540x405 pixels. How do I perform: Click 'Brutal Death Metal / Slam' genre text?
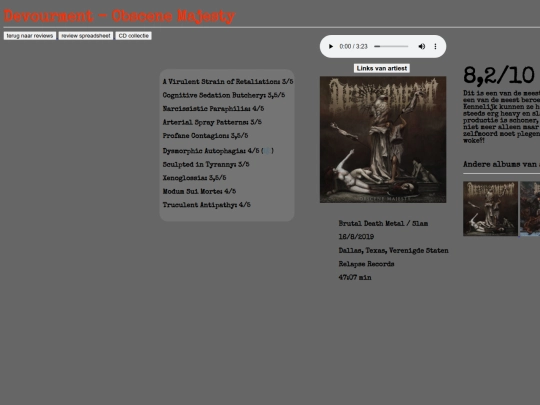tap(383, 224)
